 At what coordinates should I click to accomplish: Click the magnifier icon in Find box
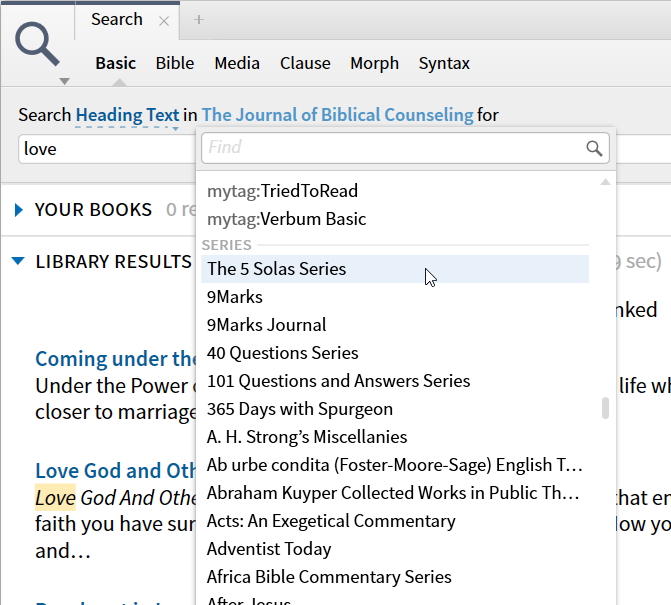click(x=594, y=148)
